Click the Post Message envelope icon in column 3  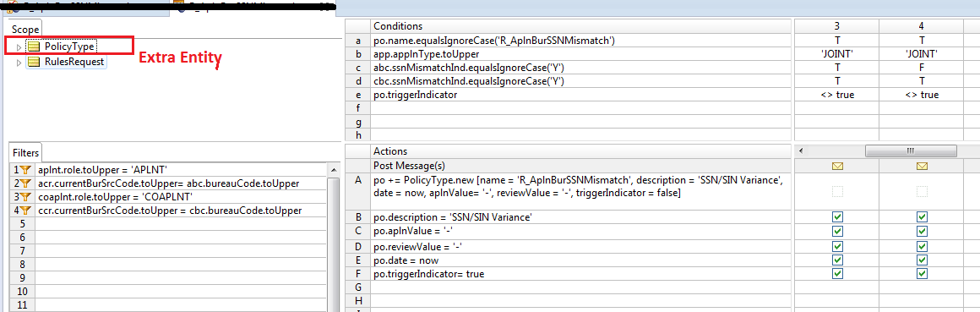[837, 166]
